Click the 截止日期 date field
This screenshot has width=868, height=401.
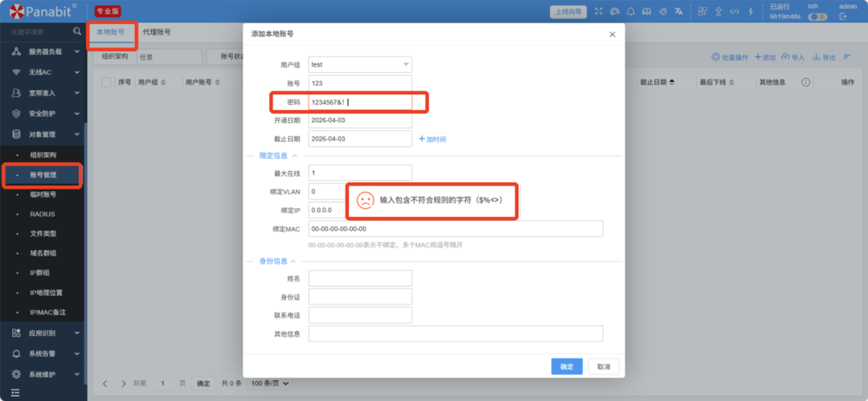360,139
